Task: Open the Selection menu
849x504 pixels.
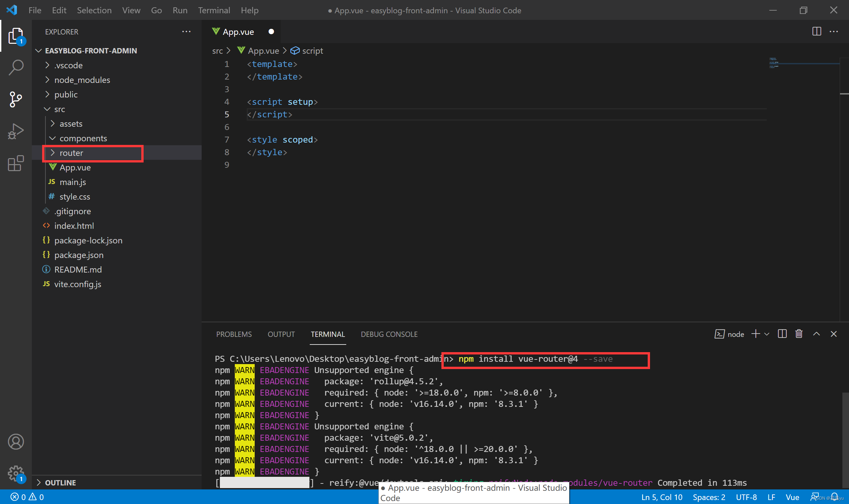Action: coord(94,11)
